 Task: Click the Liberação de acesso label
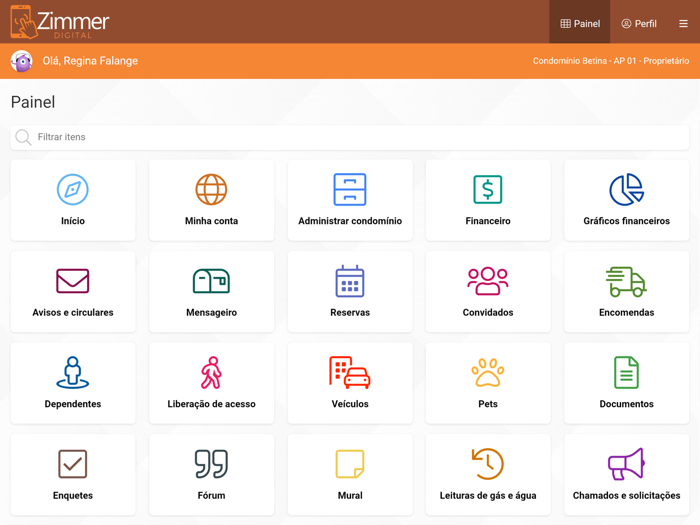(x=211, y=404)
